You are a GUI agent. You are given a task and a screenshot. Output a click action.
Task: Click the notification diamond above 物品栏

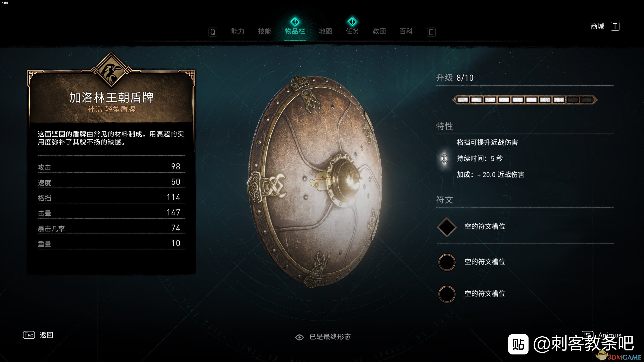coord(295,22)
